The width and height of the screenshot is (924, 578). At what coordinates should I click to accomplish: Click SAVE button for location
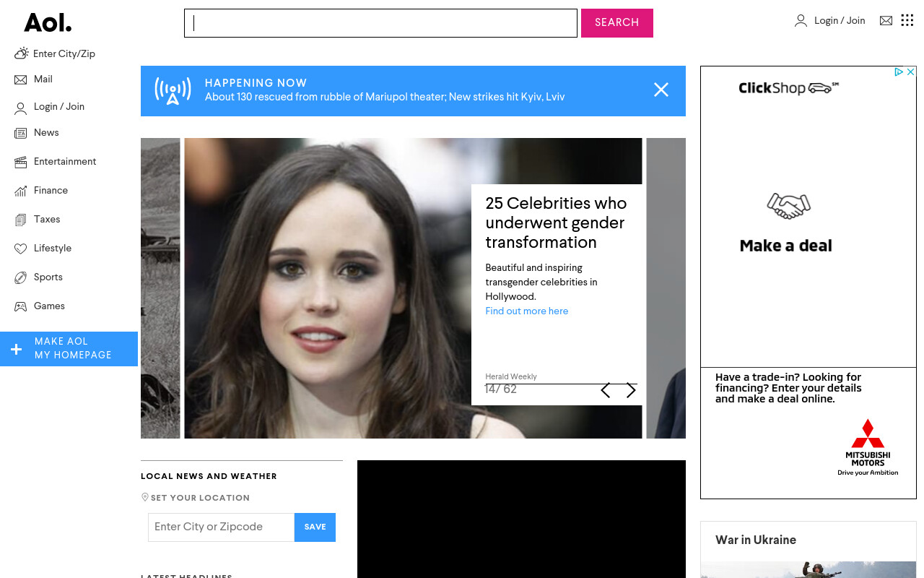point(315,527)
